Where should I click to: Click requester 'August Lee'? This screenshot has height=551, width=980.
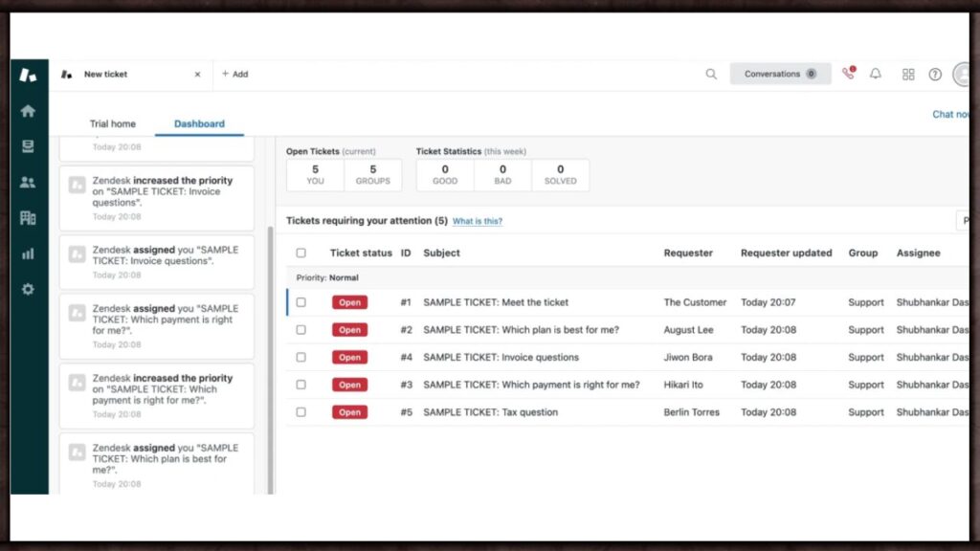tap(688, 330)
